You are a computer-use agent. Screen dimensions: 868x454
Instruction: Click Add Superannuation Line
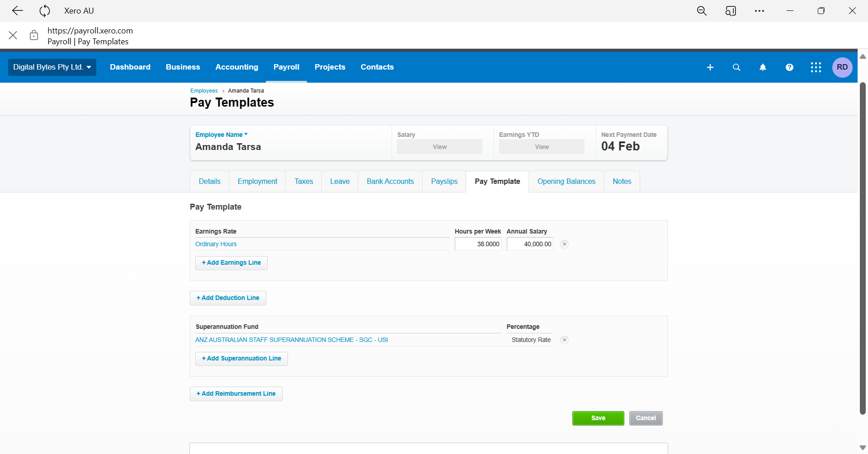(241, 359)
